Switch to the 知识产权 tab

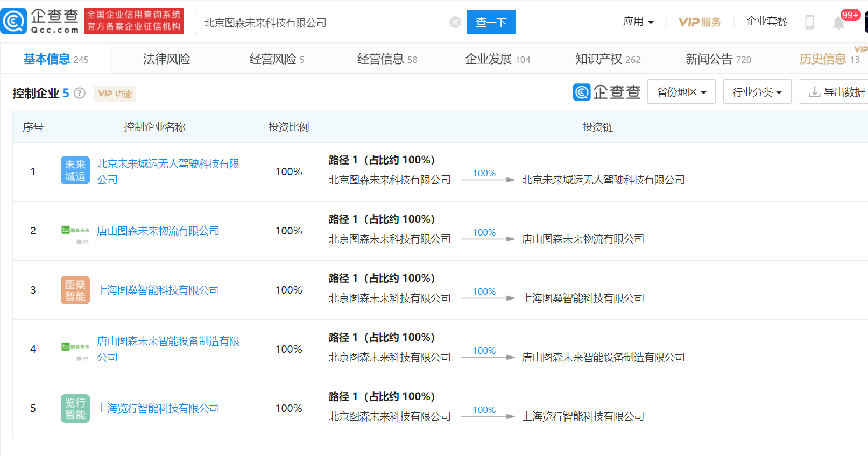point(608,59)
